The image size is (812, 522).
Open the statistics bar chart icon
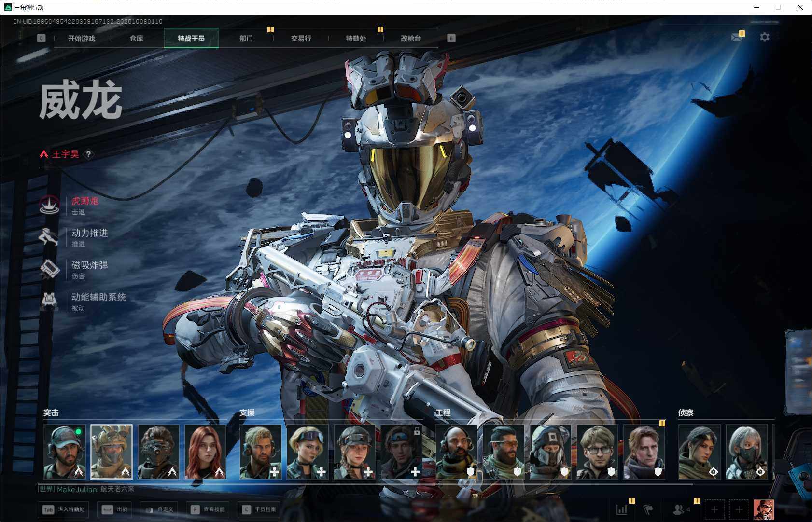click(x=622, y=509)
